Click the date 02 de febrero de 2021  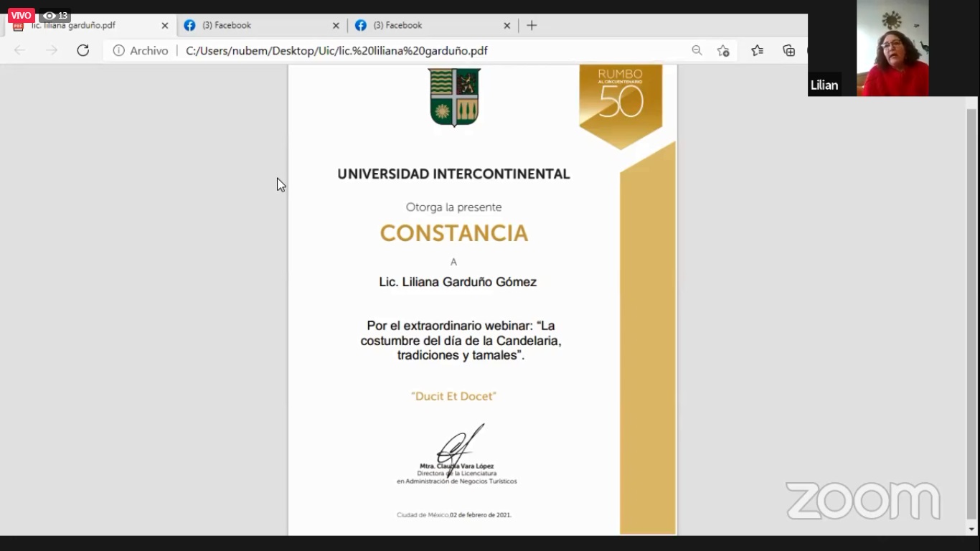481,515
